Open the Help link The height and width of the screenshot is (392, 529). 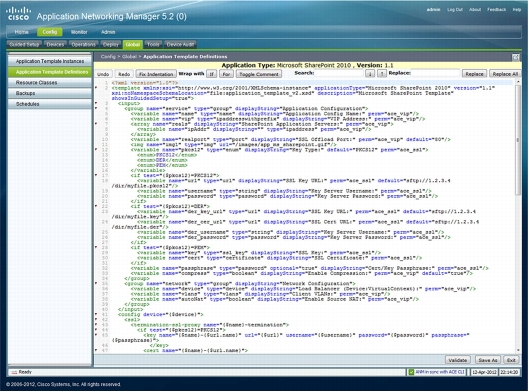click(x=517, y=9)
